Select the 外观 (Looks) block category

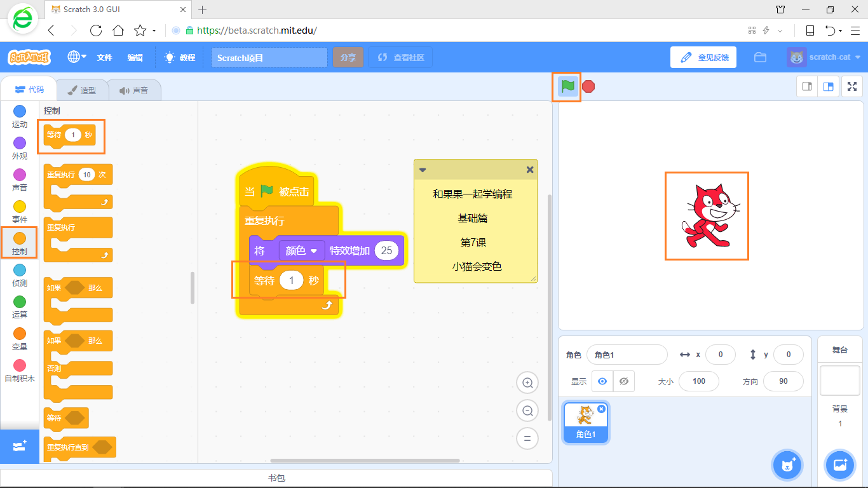[x=20, y=149]
